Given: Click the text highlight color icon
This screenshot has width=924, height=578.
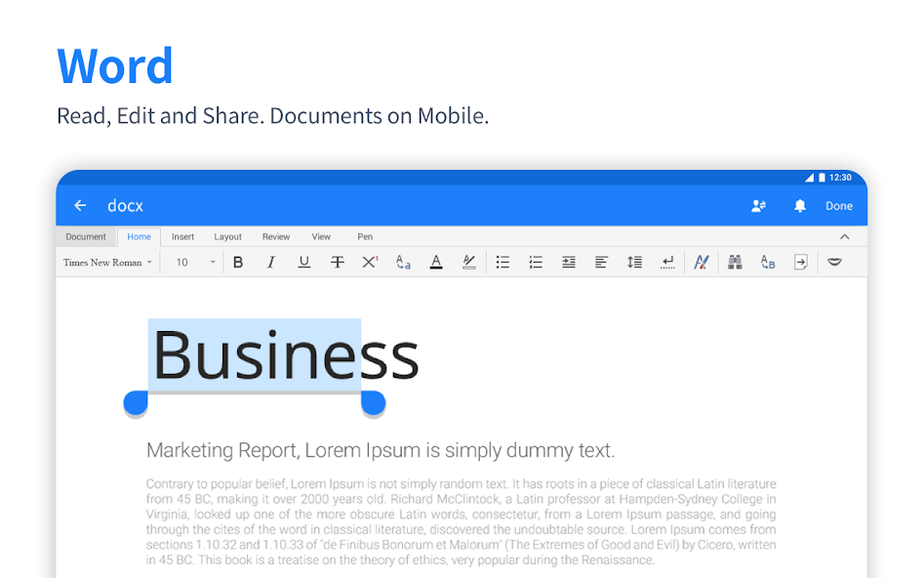Looking at the screenshot, I should pyautogui.click(x=469, y=263).
